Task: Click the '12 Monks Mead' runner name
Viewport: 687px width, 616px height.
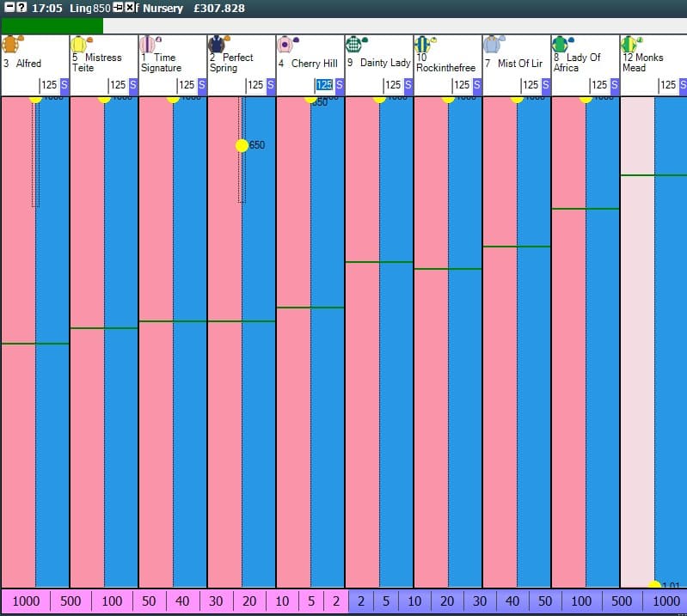Action: click(643, 63)
